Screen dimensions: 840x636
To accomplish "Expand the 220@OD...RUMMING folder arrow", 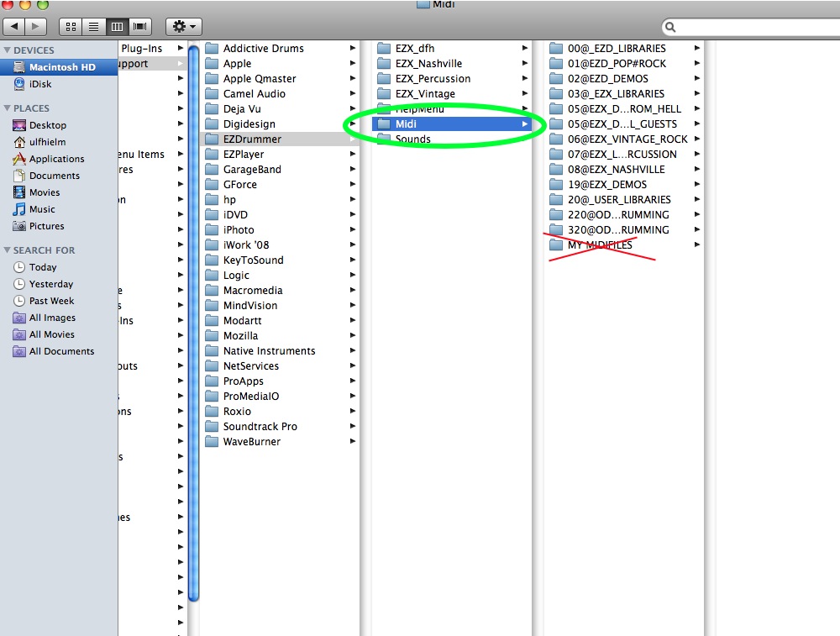I will 697,214.
